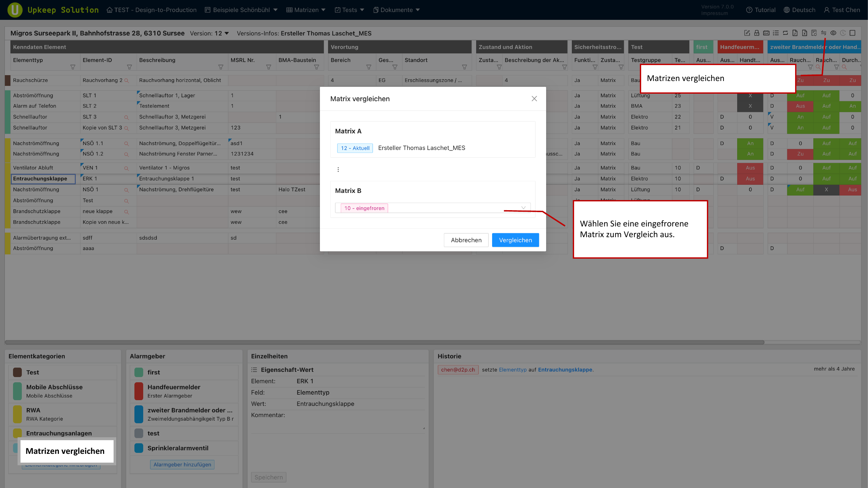Toggle the filter on the Bereich column
The image size is (868, 488).
pyautogui.click(x=369, y=67)
